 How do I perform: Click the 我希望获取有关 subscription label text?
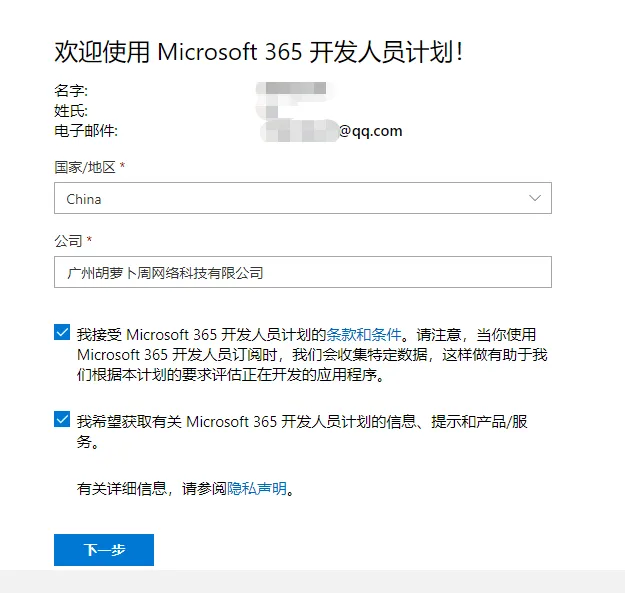tap(300, 421)
